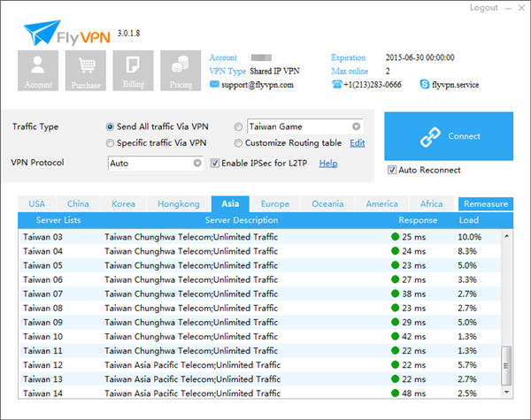Switch to the Korea tab

point(123,203)
